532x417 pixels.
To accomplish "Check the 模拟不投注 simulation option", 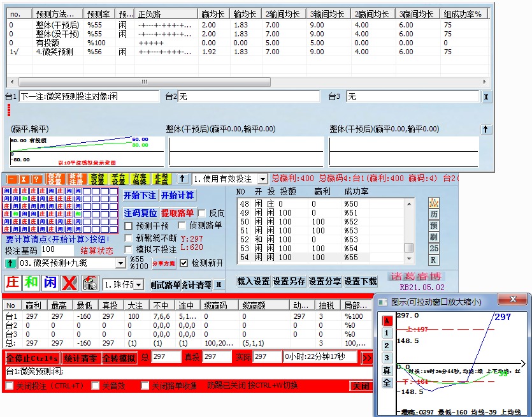I will [x=128, y=249].
